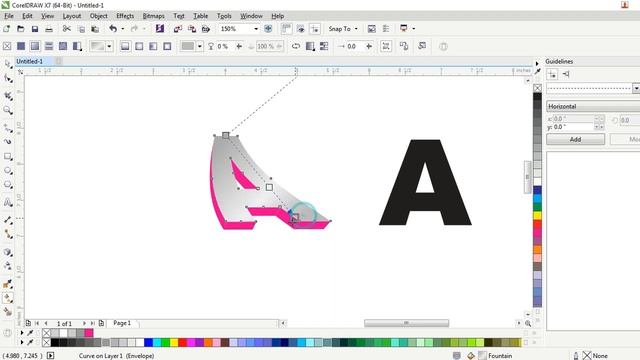This screenshot has width=640, height=360.
Task: Choose the Uniform Fill type
Action: pyautogui.click(x=21, y=46)
